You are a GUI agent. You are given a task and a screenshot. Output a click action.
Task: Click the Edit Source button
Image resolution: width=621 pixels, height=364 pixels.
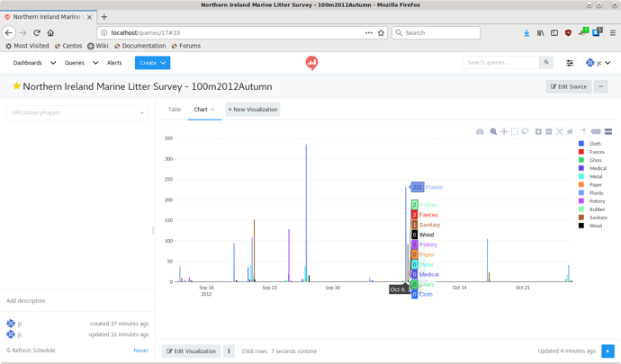point(569,86)
